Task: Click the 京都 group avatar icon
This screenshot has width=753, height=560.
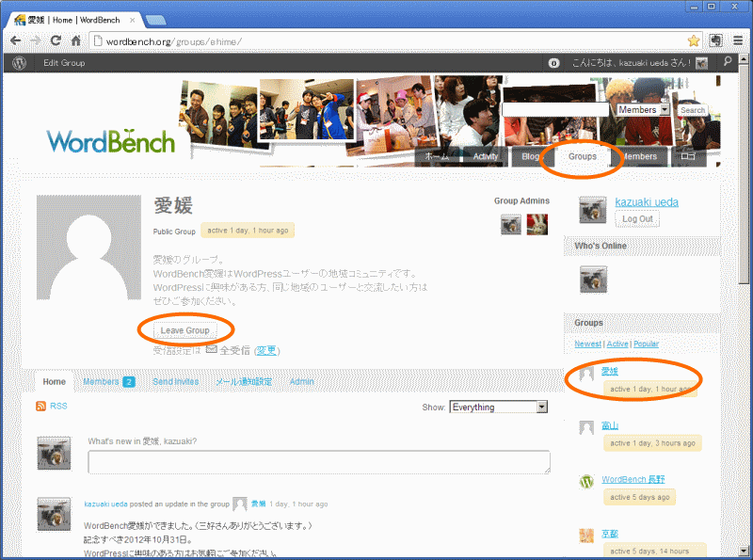Action: (x=586, y=536)
